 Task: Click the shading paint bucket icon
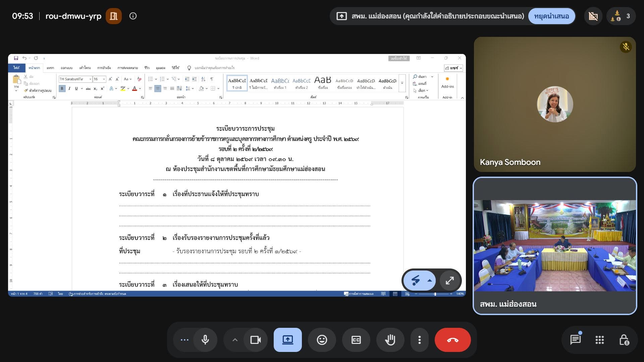(201, 88)
